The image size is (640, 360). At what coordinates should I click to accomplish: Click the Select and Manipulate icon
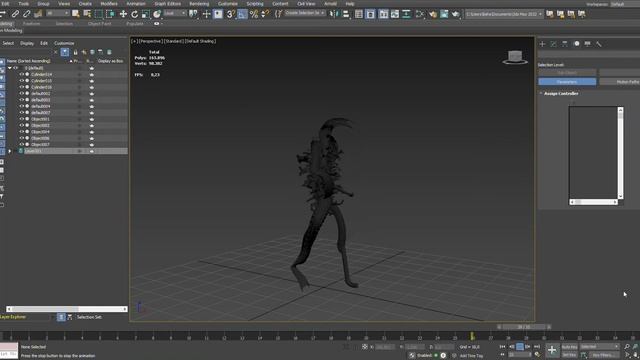pyautogui.click(x=206, y=14)
